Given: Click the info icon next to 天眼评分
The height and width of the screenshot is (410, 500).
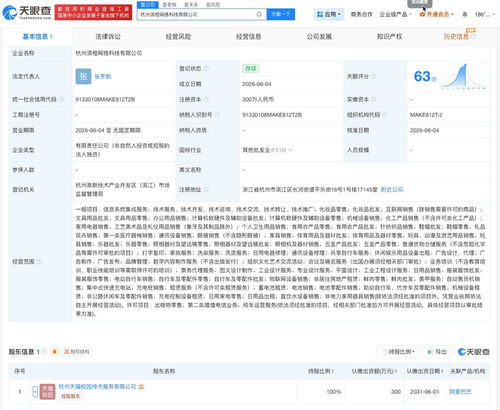Looking at the screenshot, I should click(373, 76).
